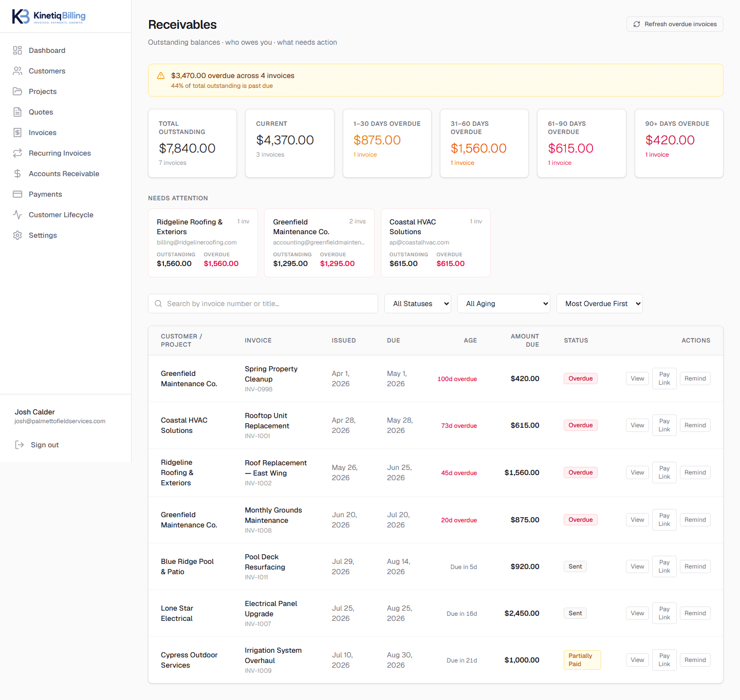740x700 pixels.
Task: Remind Lone Star Electrical about invoice
Action: tap(695, 613)
